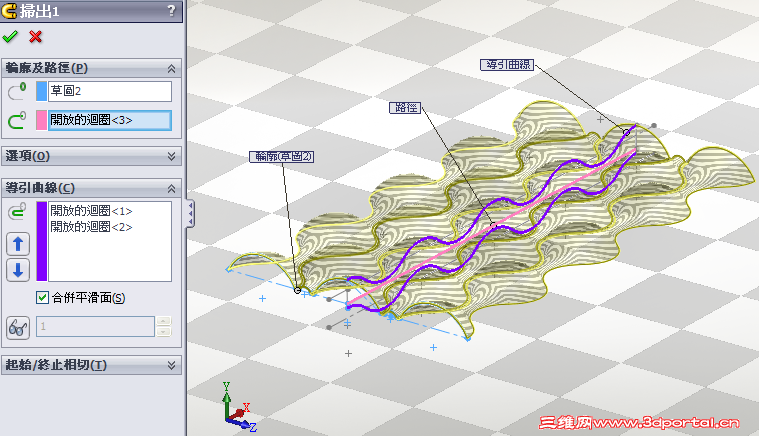The width and height of the screenshot is (759, 436).
Task: Click the section number field
Action: (x=95, y=327)
